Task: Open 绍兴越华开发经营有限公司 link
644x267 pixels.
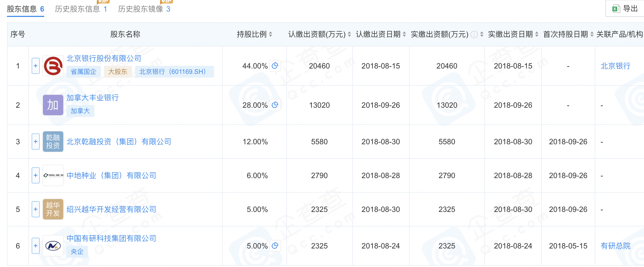Action: point(111,209)
